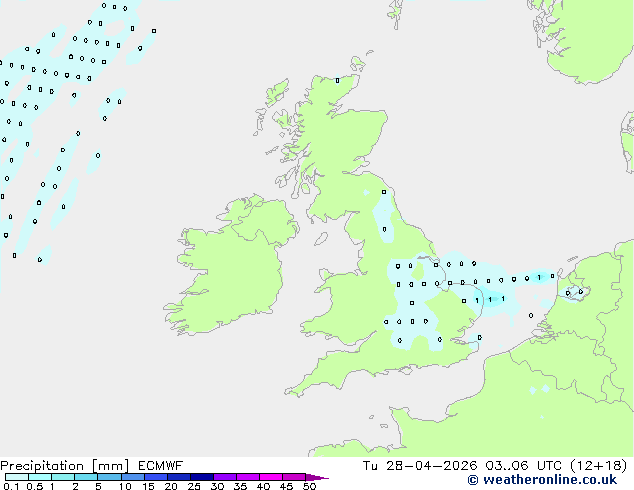
Task: Select the '30' legend scale label
Action: [217, 486]
